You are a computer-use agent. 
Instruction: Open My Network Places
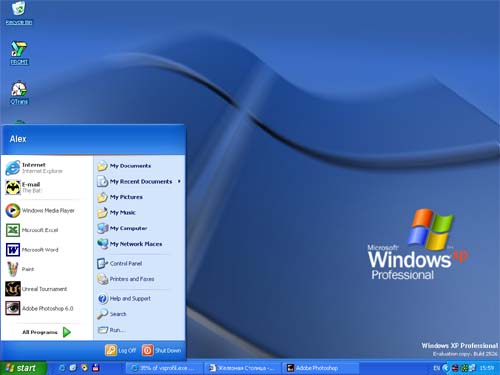[x=139, y=244]
